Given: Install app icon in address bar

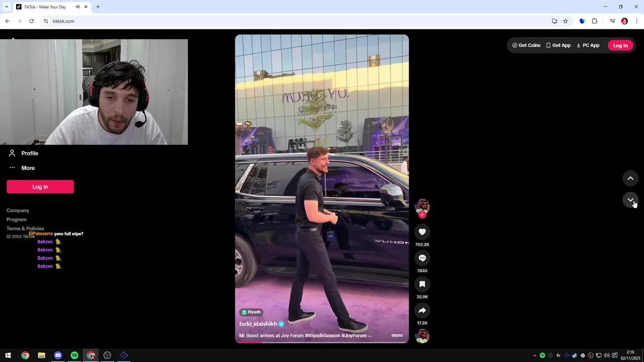Looking at the screenshot, I should click(x=554, y=21).
